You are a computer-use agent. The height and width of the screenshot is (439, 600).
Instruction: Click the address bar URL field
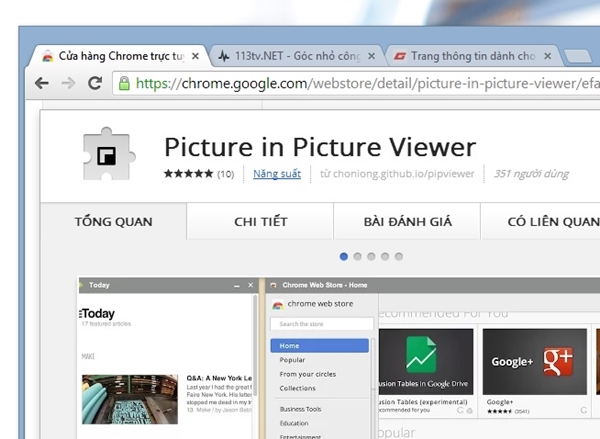pyautogui.click(x=356, y=83)
